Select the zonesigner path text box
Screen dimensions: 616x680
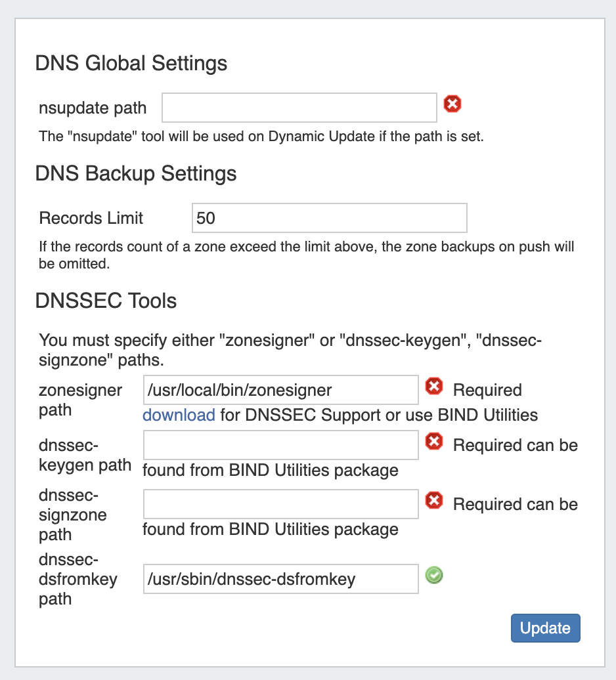[280, 390]
